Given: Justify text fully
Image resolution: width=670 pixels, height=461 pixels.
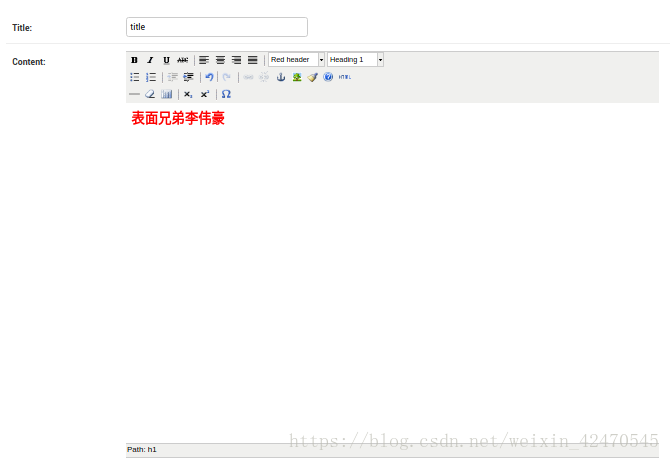Looking at the screenshot, I should pos(253,60).
